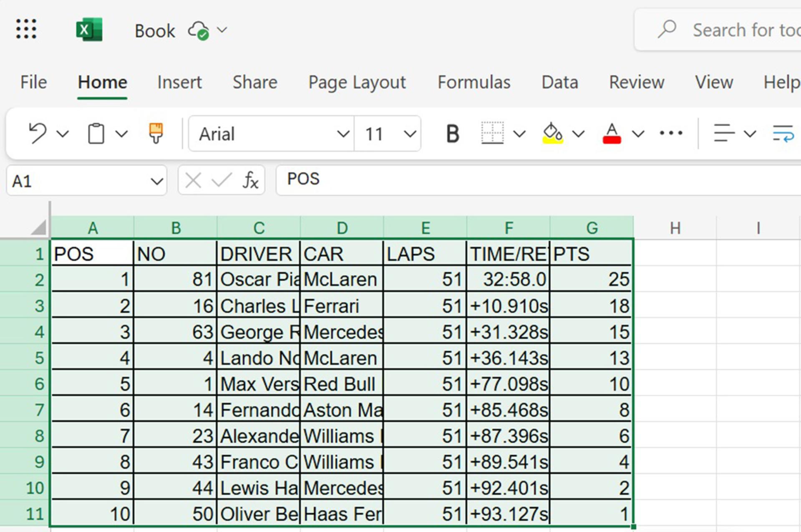The image size is (801, 532).
Task: Toggle Bold formatting
Action: click(453, 134)
